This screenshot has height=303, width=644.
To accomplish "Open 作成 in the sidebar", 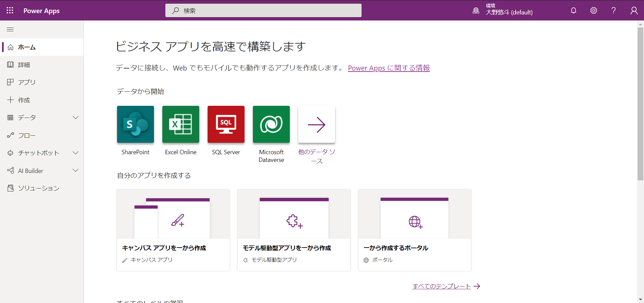I will tap(42, 100).
